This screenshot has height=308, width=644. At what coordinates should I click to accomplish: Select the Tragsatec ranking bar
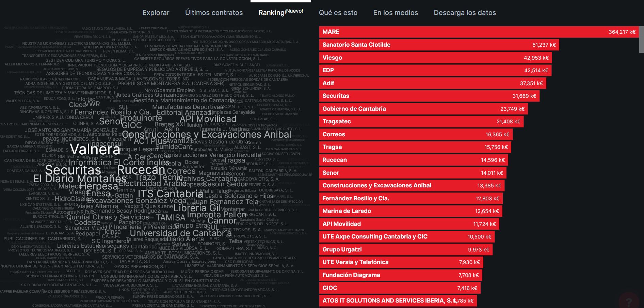421,121
